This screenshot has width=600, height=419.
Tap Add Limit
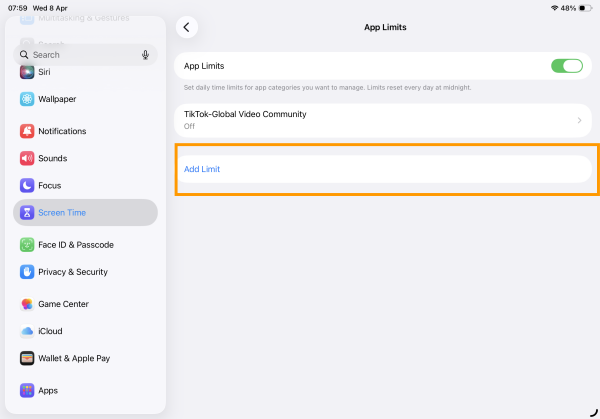(383, 169)
